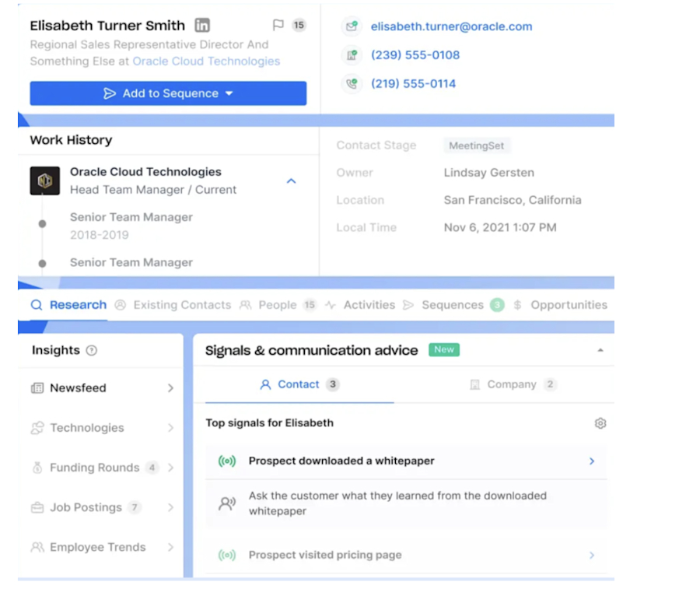Click the Technologies icon in Insights
700x596 pixels.
(x=37, y=428)
